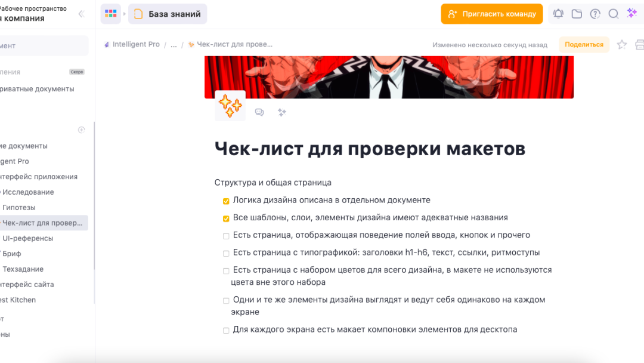Viewport: 644px width, 363px height.
Task: Open the help question mark icon
Action: coord(595,14)
